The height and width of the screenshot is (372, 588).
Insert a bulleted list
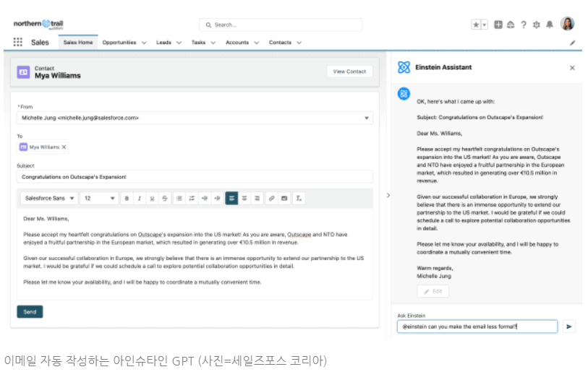pos(179,198)
